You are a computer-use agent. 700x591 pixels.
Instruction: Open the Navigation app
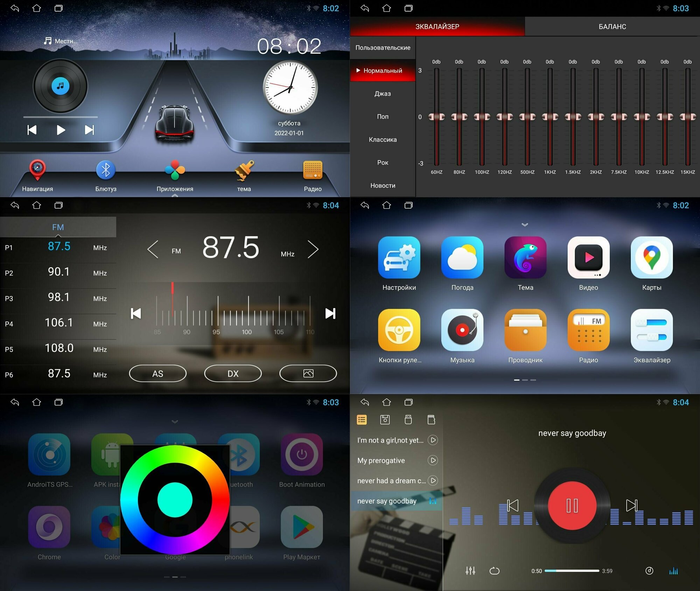[38, 176]
